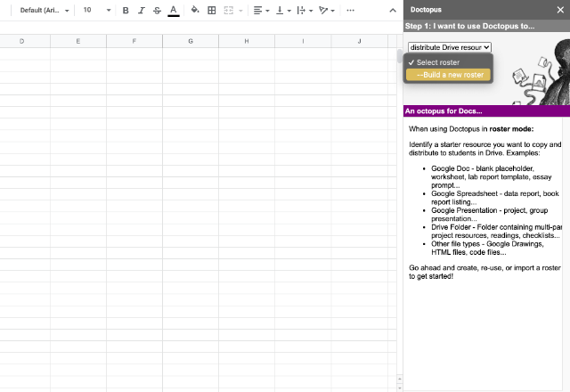Click the 'Step 1: I want to use Doctopus to...' header
The image size is (570, 392).
[x=469, y=26]
